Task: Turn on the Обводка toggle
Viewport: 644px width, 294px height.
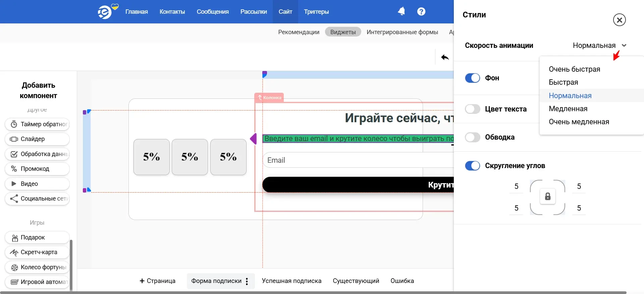Action: coord(472,137)
